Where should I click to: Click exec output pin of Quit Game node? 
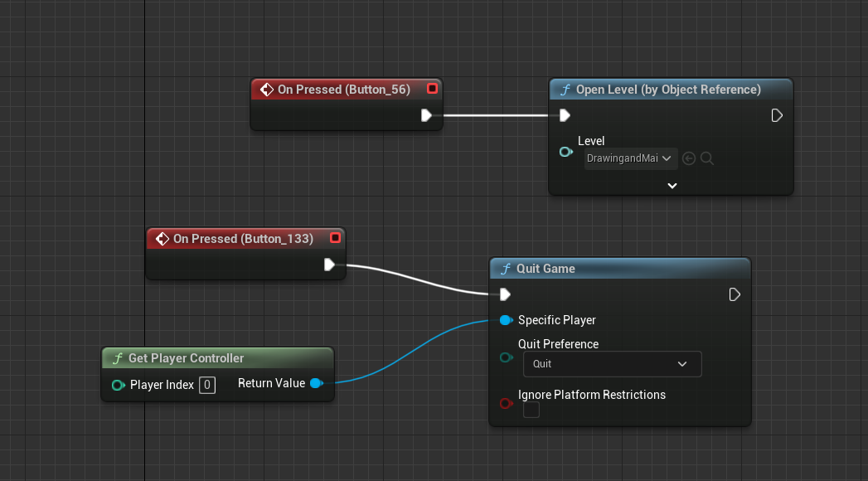735,294
